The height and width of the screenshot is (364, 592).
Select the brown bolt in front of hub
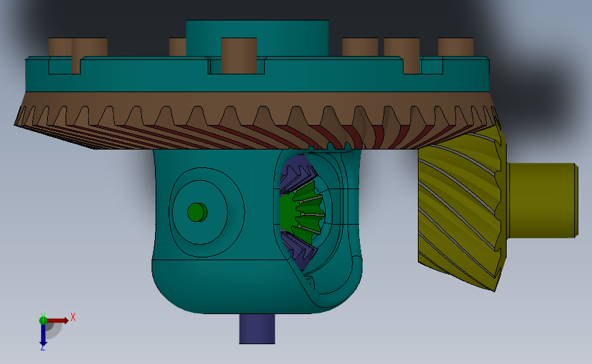238,55
